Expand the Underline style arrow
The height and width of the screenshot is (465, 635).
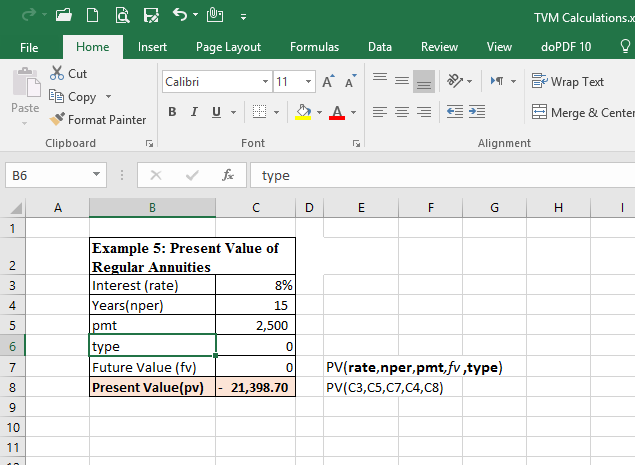[x=233, y=112]
